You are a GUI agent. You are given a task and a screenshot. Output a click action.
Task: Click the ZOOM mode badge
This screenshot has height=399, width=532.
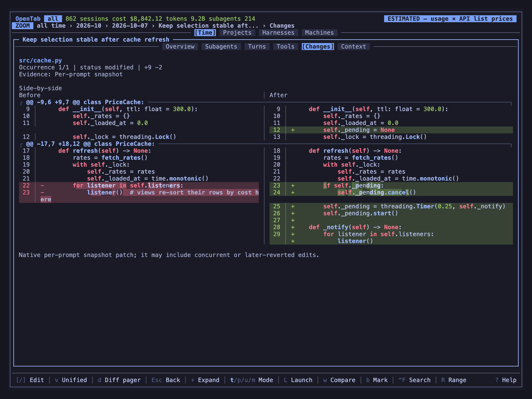tap(23, 26)
